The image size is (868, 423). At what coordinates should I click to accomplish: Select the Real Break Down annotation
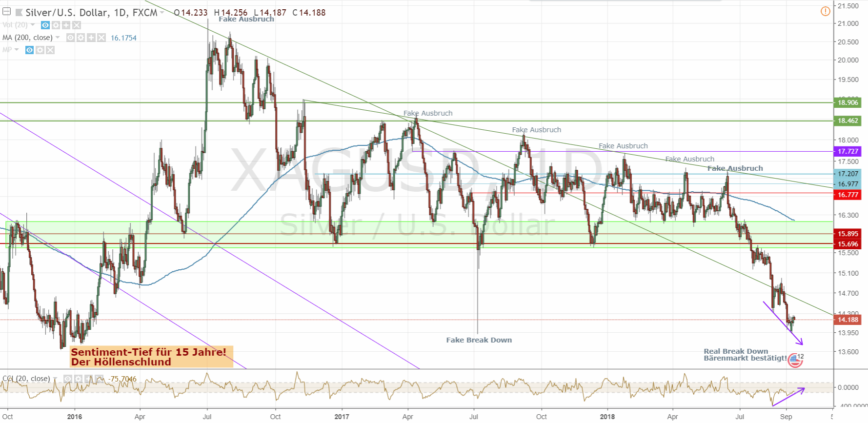click(x=745, y=355)
